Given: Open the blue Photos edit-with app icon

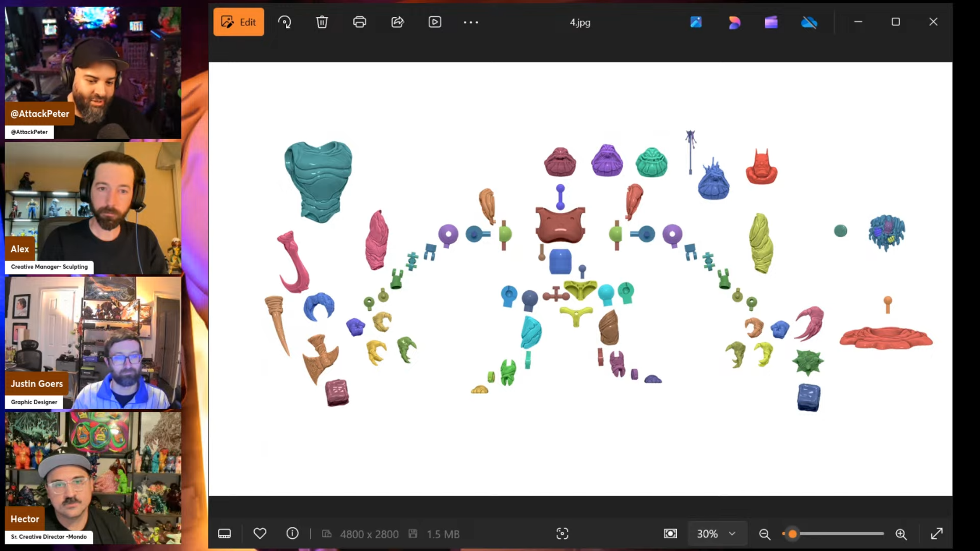Looking at the screenshot, I should click(696, 22).
